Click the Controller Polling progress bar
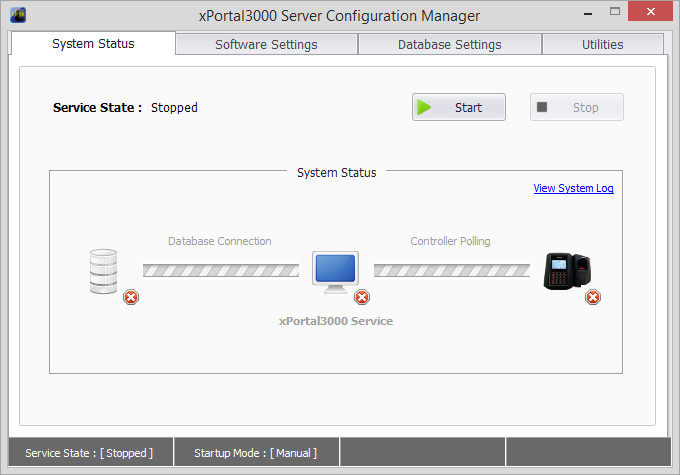The image size is (680, 475). point(451,270)
